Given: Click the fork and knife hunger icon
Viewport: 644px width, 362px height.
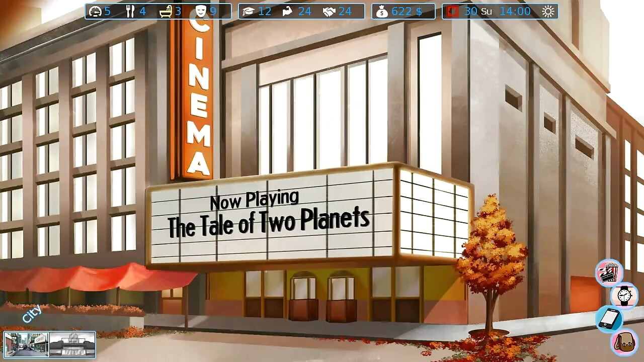Looking at the screenshot, I should [x=130, y=11].
